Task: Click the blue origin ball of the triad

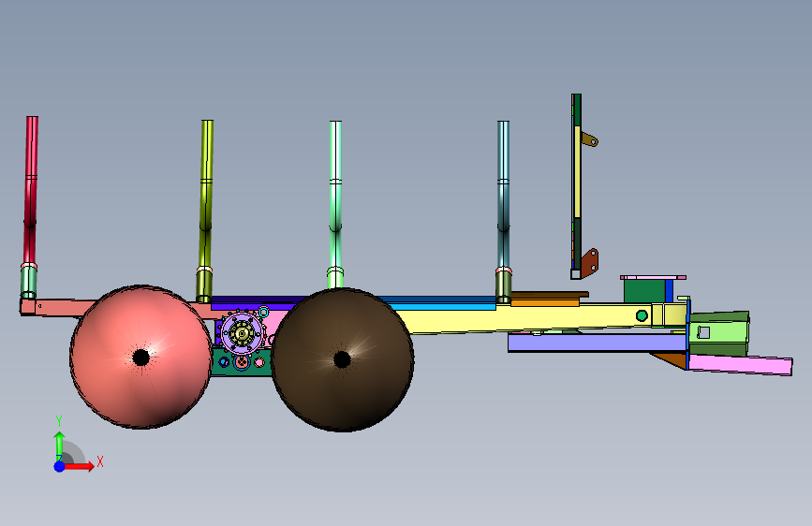Action: [60, 466]
